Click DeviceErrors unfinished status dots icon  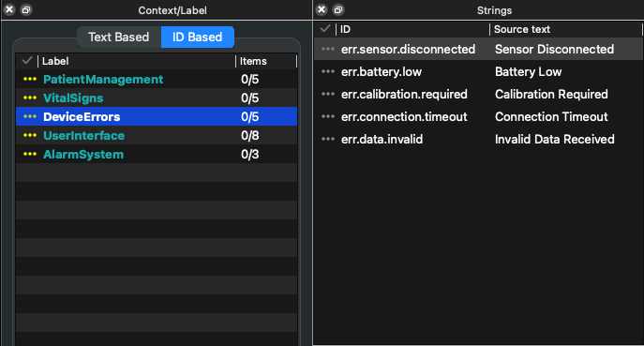(30, 116)
